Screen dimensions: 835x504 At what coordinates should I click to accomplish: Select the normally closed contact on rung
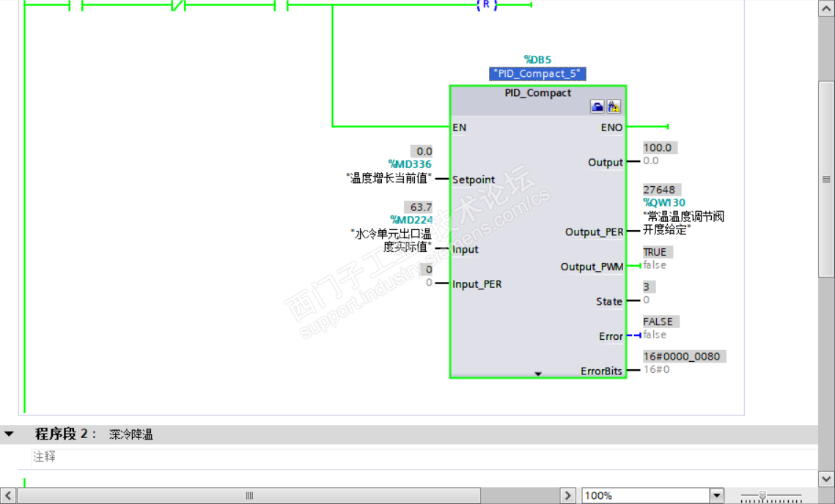pos(178,6)
